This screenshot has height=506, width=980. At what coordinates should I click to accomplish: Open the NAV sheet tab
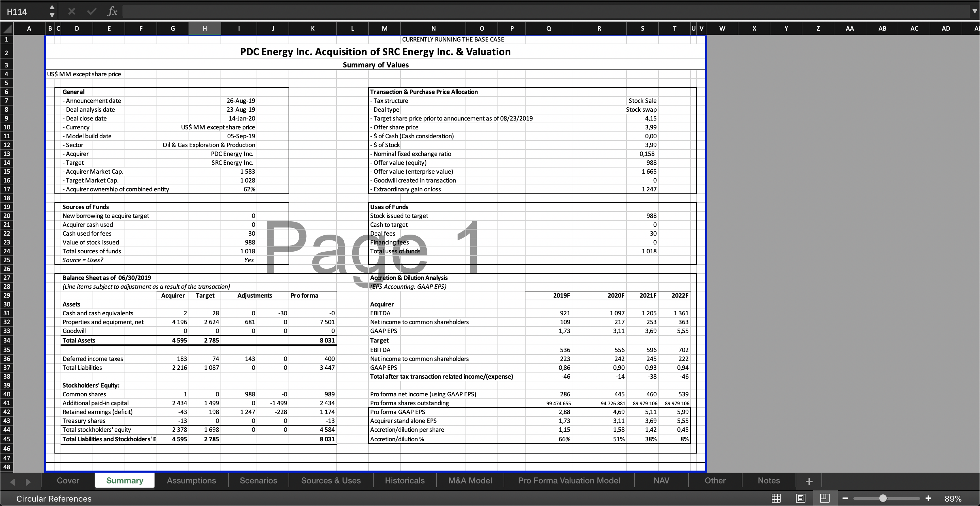(661, 480)
